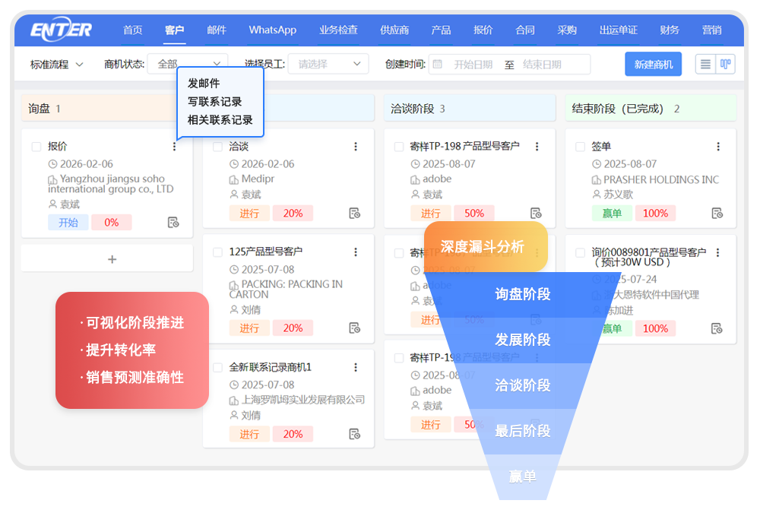
Task: Tick the 询价0089801产品型号客户 card checkbox
Action: click(580, 252)
